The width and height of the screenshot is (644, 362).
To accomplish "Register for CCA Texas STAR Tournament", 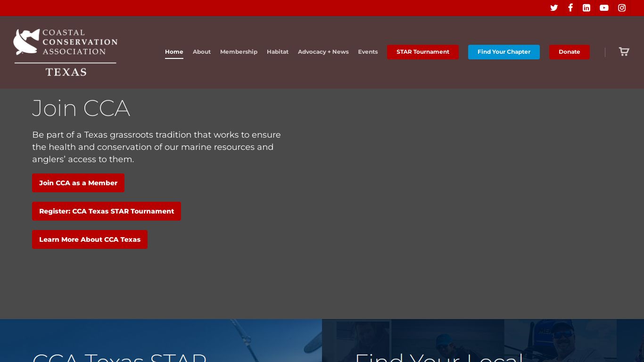I will tap(107, 211).
